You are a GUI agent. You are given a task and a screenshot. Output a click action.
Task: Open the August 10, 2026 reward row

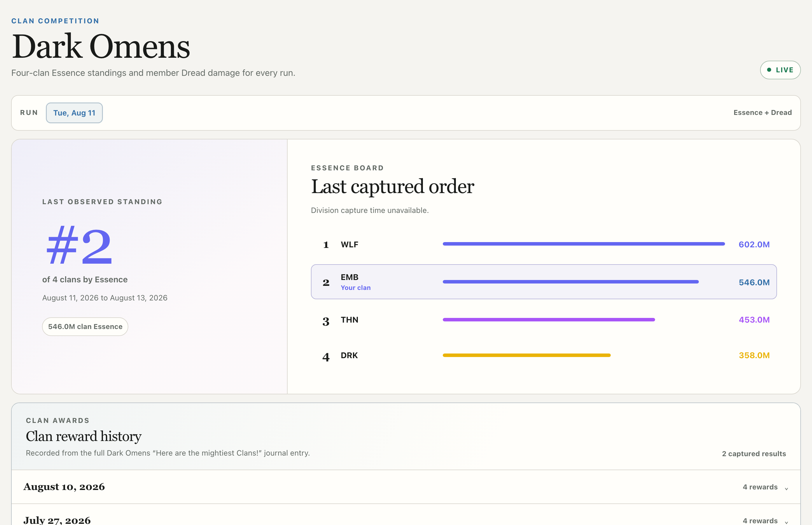pos(406,487)
